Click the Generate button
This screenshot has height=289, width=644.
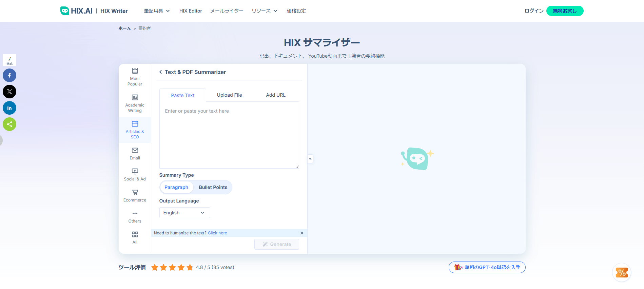tap(277, 244)
